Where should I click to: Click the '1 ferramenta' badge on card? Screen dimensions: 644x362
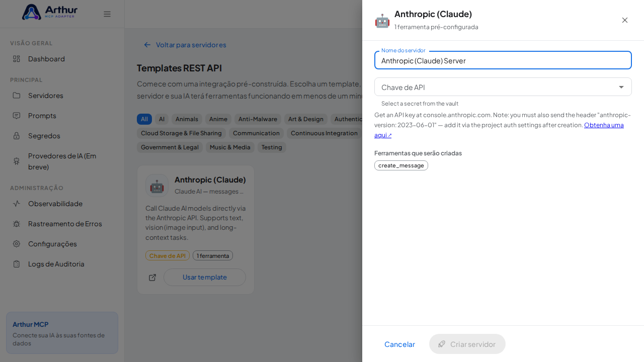click(213, 256)
